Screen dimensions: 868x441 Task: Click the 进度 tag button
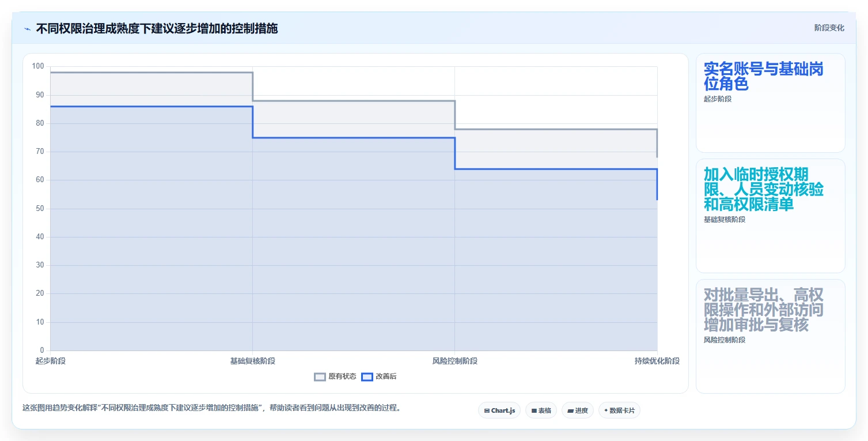(x=578, y=410)
